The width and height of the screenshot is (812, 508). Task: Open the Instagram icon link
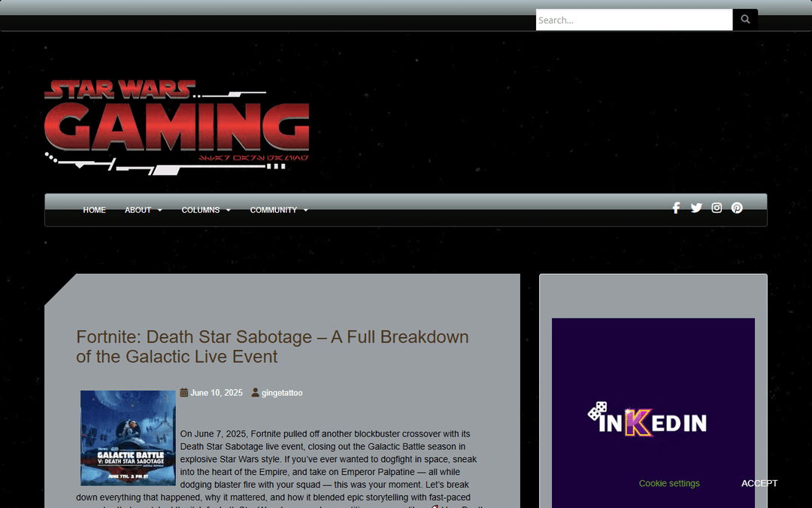(717, 208)
